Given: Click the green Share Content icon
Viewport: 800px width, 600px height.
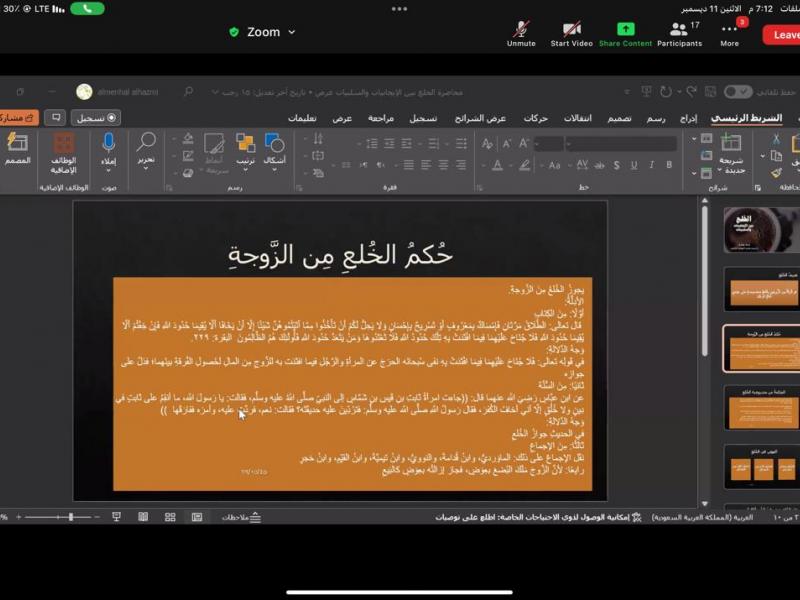Looking at the screenshot, I should coord(625,29).
